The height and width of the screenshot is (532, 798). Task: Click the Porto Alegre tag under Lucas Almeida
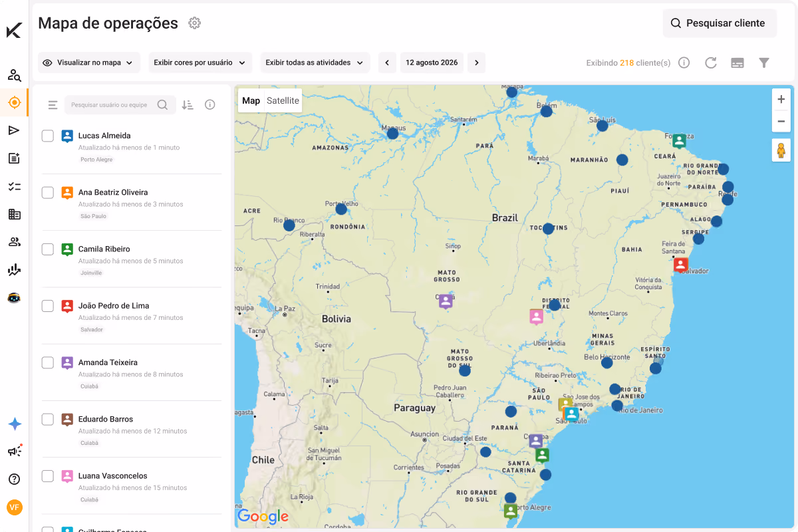click(x=96, y=160)
